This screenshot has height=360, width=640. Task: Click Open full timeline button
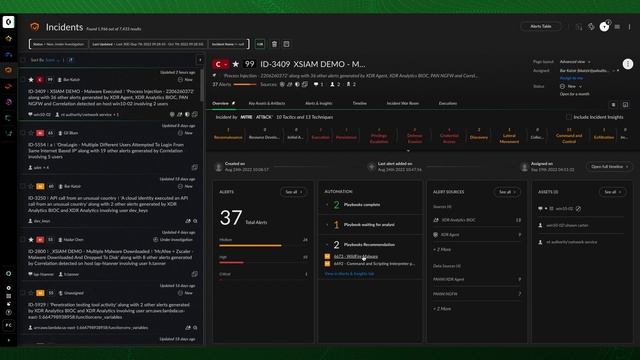click(609, 167)
